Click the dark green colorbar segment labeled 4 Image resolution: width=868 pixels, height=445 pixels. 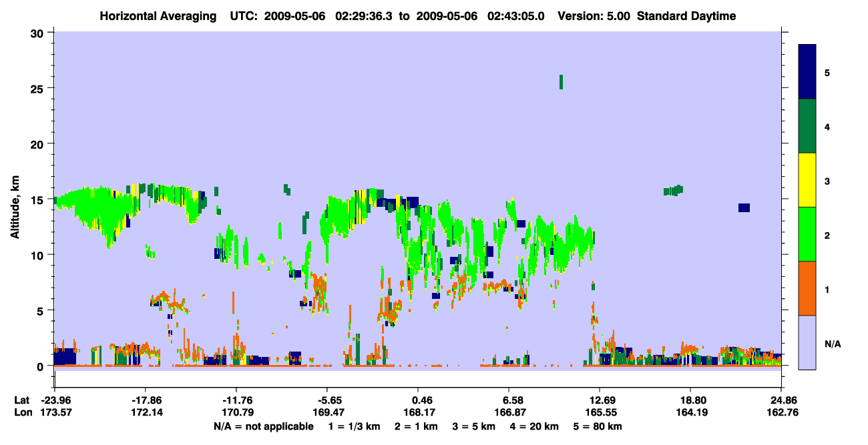click(807, 126)
